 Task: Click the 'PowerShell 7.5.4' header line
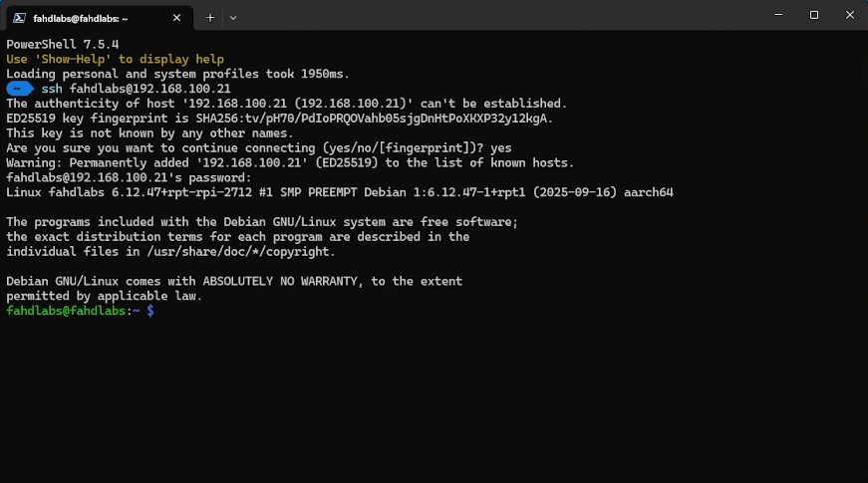(x=65, y=45)
